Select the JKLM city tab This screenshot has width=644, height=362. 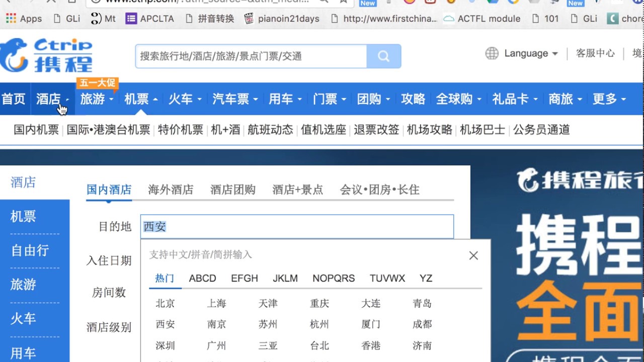coord(285,278)
